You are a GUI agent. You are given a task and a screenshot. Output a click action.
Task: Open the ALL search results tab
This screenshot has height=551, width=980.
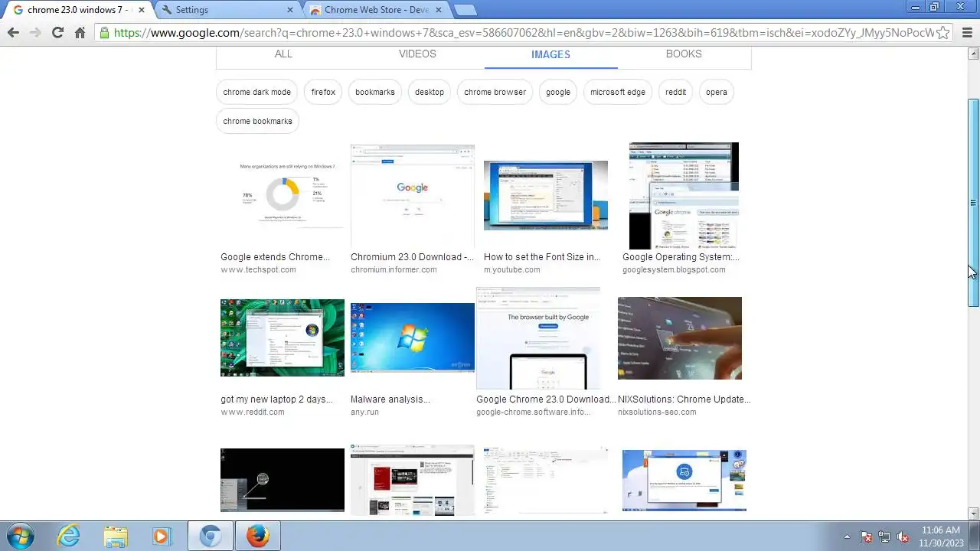coord(283,54)
